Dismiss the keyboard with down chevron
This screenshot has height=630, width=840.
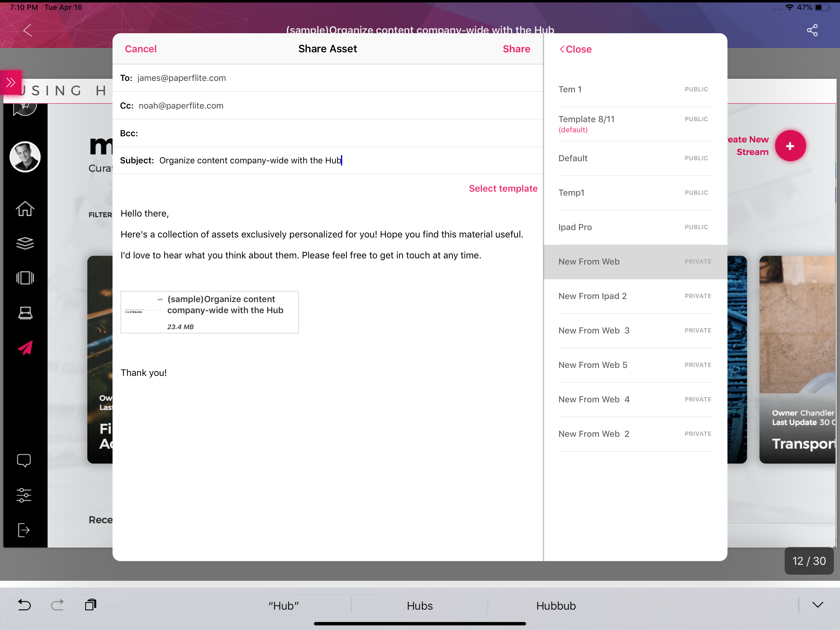pyautogui.click(x=818, y=604)
